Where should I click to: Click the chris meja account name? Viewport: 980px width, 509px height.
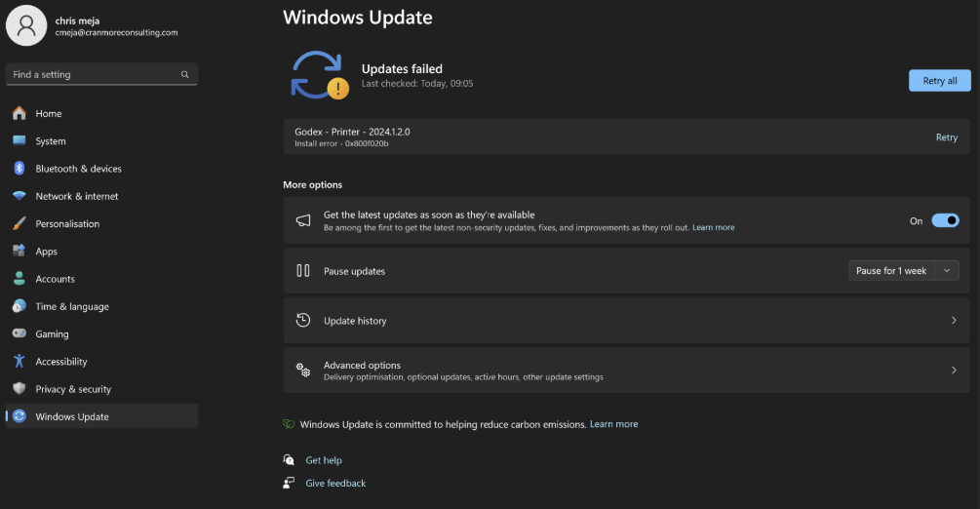[77, 20]
